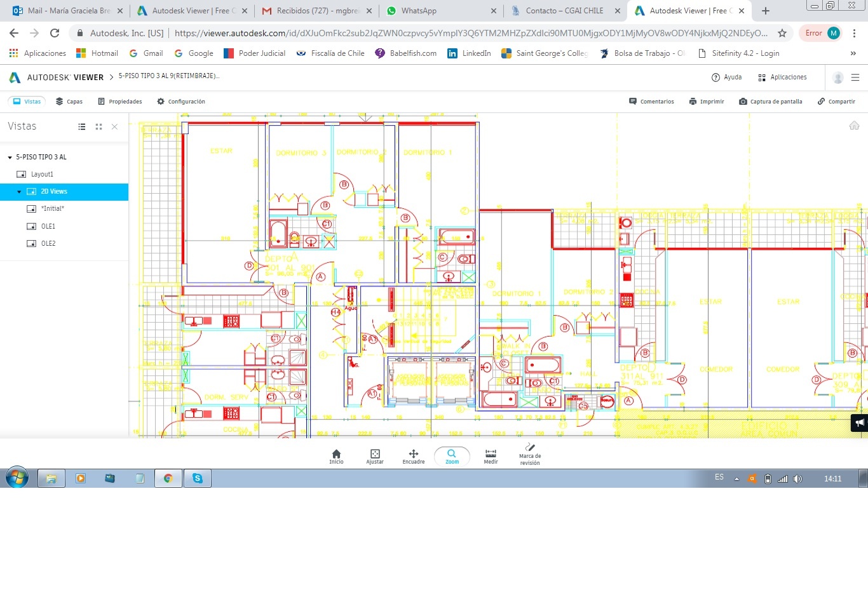Reset view with home icon in viewer corner

tap(854, 126)
